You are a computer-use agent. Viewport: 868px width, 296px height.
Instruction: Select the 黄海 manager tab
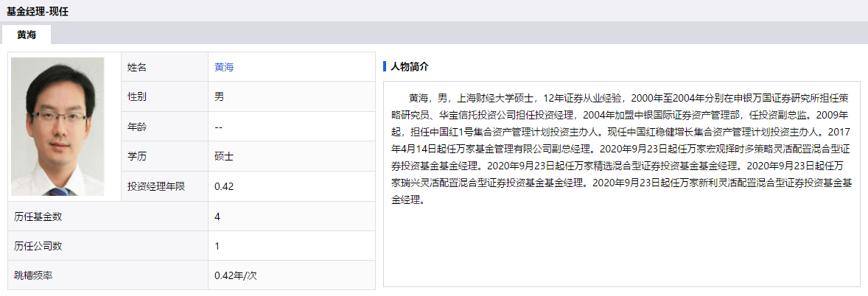(x=27, y=35)
